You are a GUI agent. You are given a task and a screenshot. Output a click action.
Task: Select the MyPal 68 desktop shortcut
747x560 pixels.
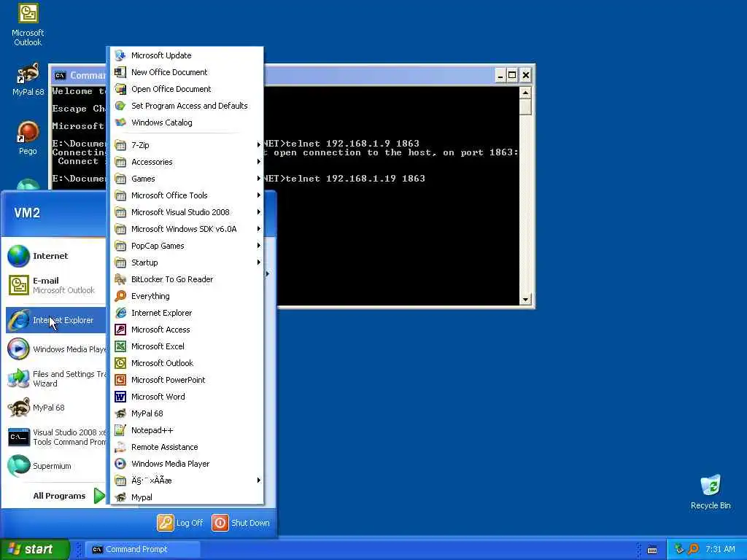click(x=28, y=79)
